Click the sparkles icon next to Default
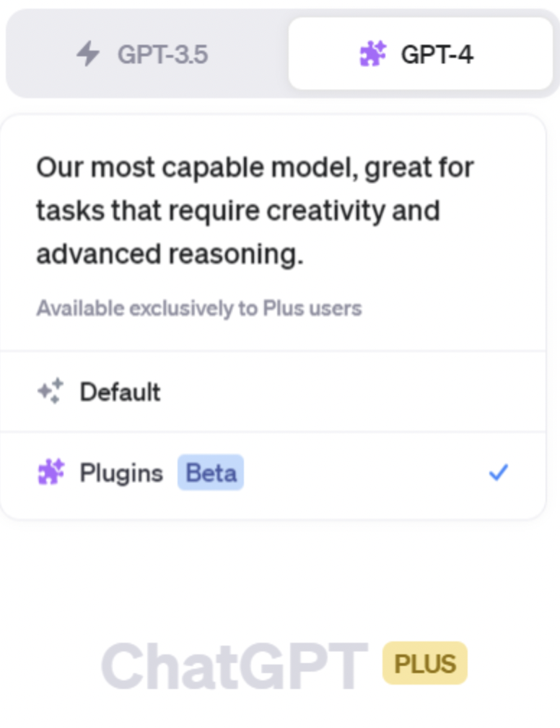560x728 pixels. tap(51, 391)
